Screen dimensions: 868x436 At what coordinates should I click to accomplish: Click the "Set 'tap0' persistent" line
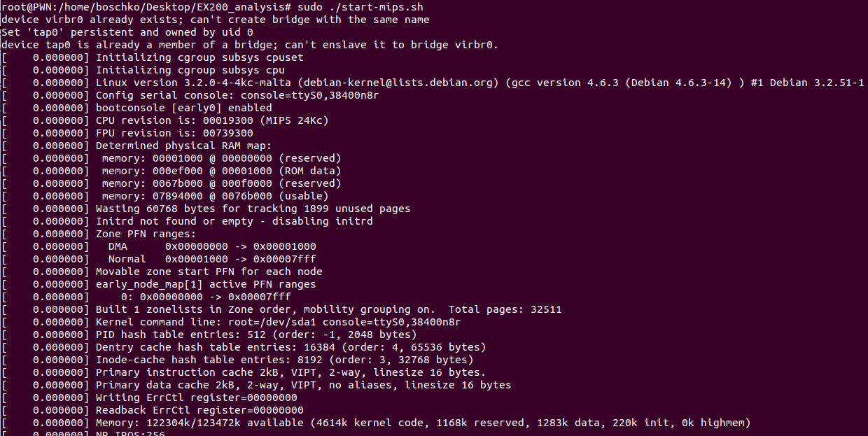pyautogui.click(x=127, y=32)
